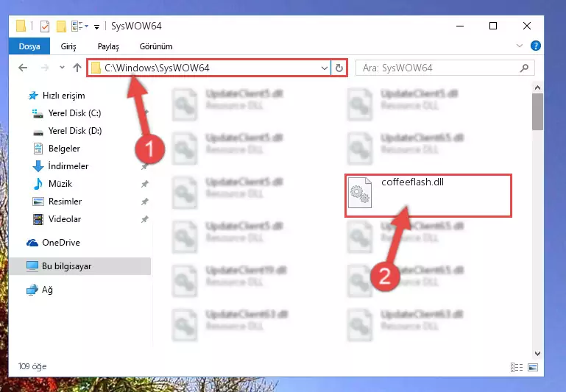Select Hızlı erişim in the navigation pane
The width and height of the screenshot is (566, 392).
click(57, 96)
